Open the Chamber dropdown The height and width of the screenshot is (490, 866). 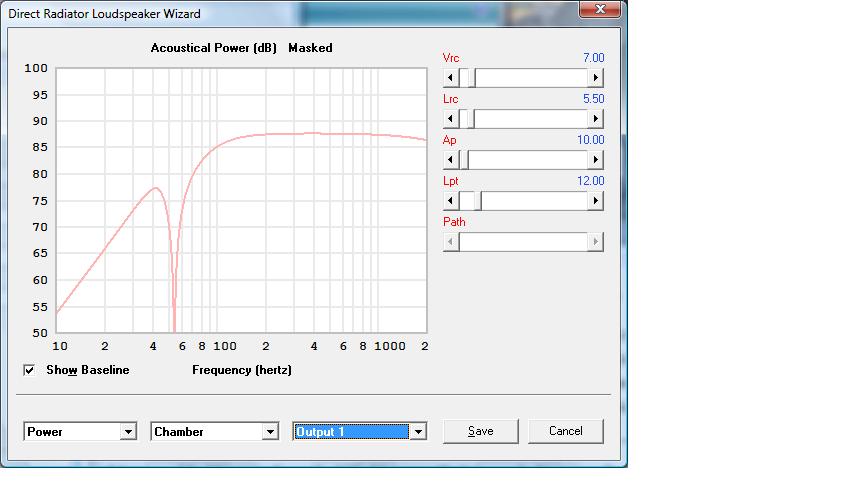270,431
